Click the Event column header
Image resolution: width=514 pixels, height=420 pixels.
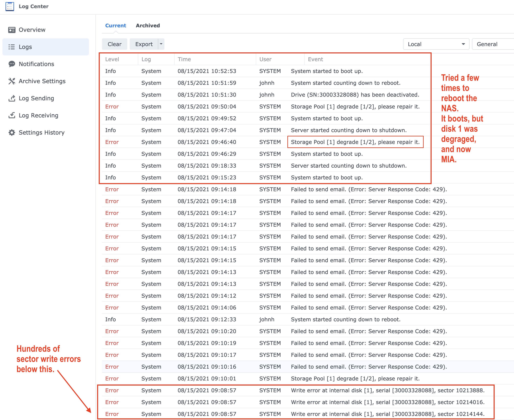(x=315, y=59)
